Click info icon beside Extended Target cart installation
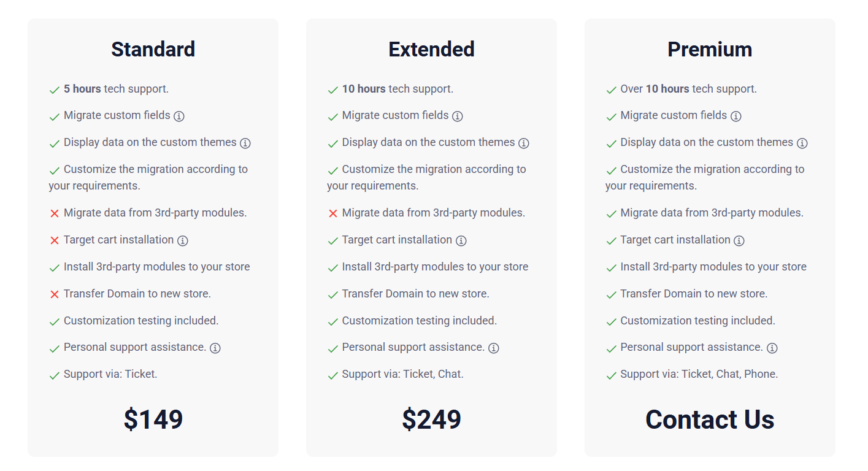 (x=461, y=240)
